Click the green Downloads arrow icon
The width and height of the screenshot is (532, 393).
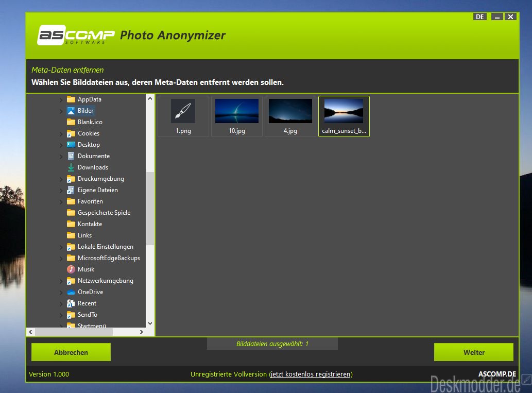[71, 167]
